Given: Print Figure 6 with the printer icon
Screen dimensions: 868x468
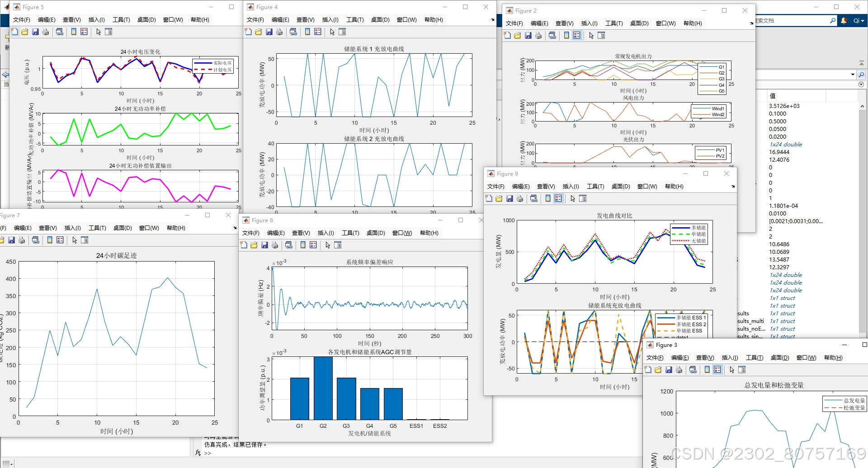Looking at the screenshot, I should (x=275, y=245).
